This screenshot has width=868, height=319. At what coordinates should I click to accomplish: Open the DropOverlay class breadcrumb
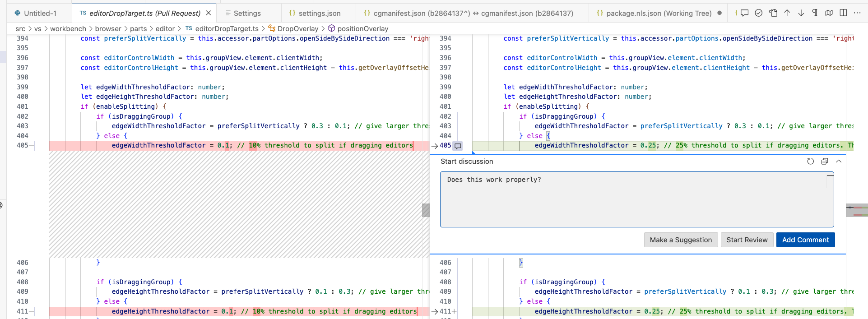pyautogui.click(x=298, y=29)
